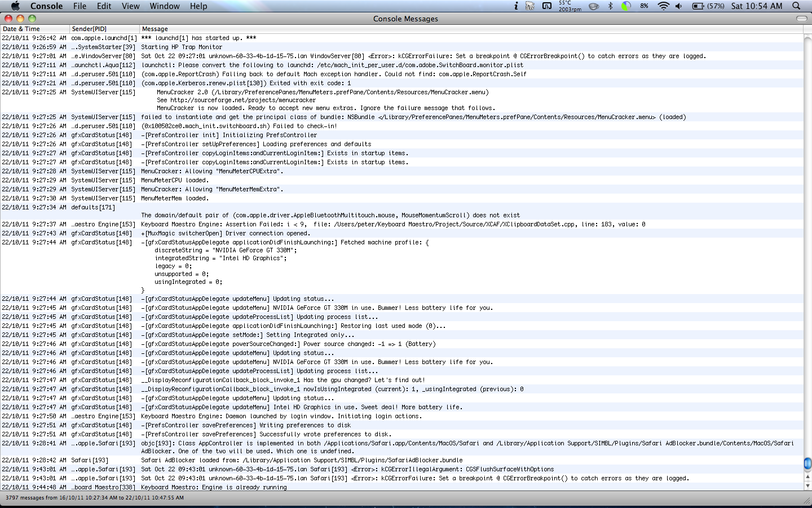812x508 pixels.
Task: Click the Caffeine cup menu bar icon
Action: pyautogui.click(x=594, y=6)
